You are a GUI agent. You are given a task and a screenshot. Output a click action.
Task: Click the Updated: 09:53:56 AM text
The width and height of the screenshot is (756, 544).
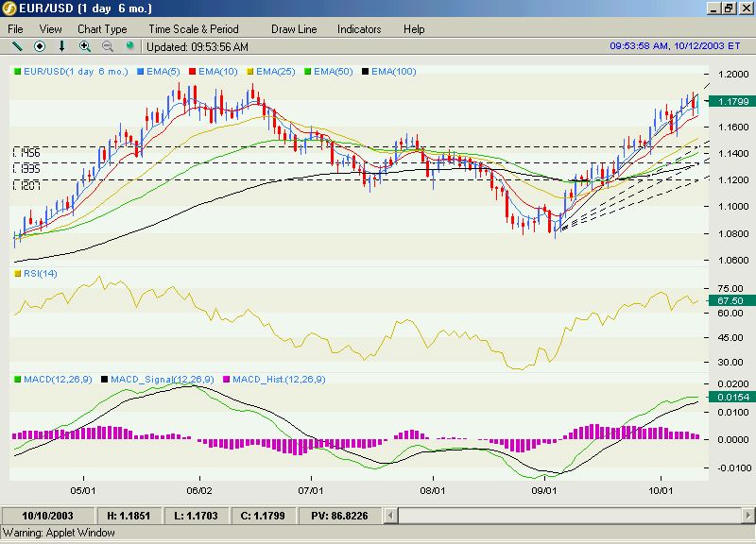pos(198,46)
